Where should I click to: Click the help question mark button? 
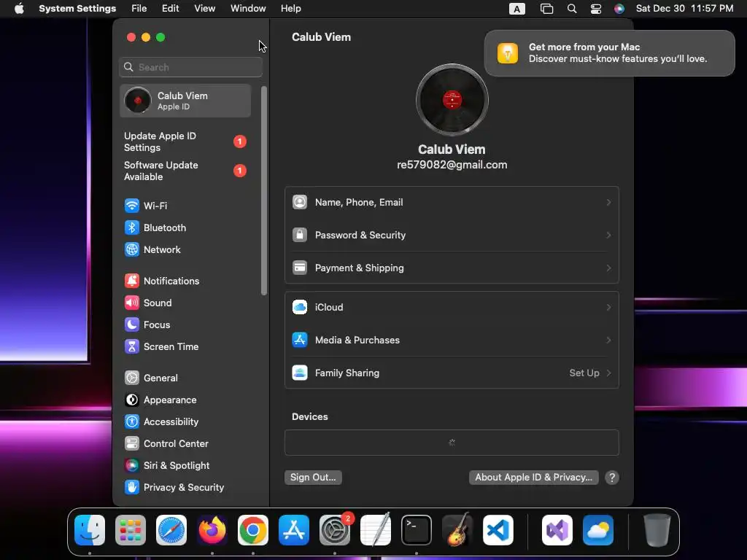pyautogui.click(x=612, y=478)
